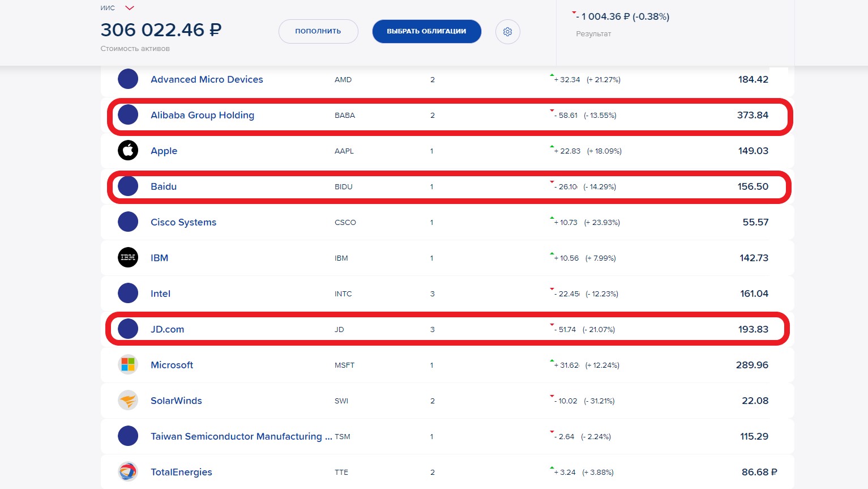Viewport: 868px width, 489px height.
Task: Click the AAPL ticker text
Action: point(344,151)
